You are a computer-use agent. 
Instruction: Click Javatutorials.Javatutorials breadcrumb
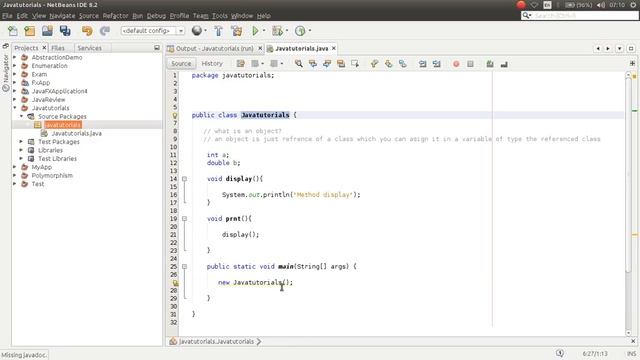(x=216, y=342)
